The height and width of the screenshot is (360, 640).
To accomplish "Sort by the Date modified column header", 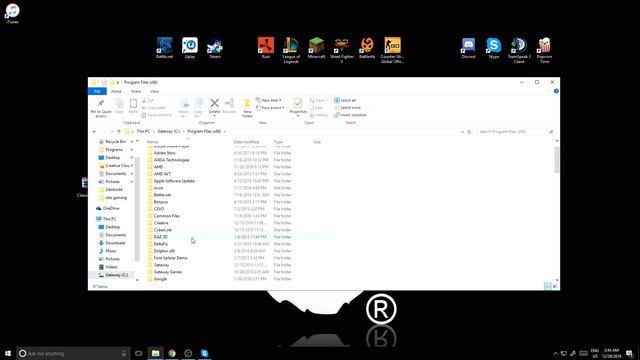I will point(247,142).
